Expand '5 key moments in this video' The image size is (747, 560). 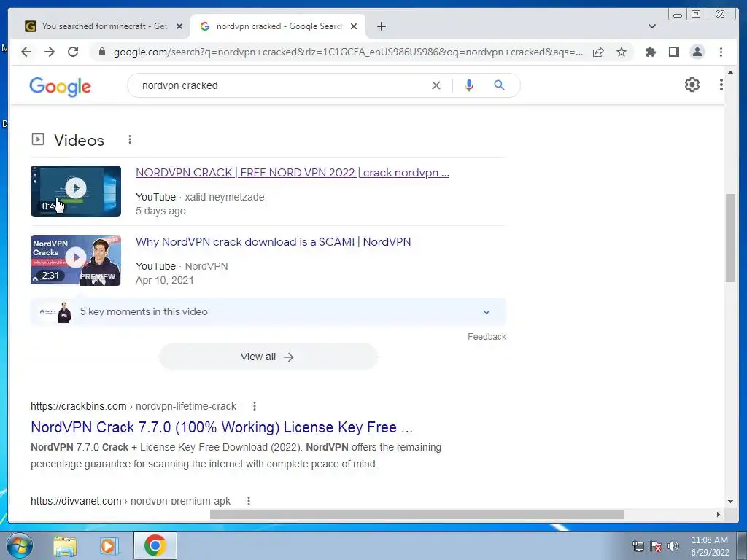point(268,312)
